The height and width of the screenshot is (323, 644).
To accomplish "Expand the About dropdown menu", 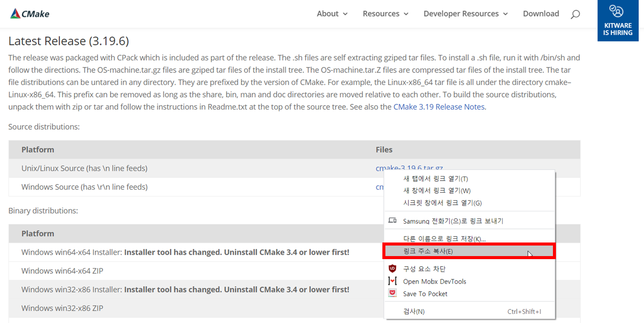I will 332,14.
